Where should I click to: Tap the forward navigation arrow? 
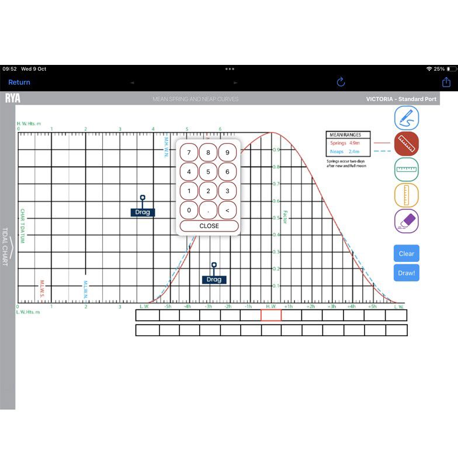[x=235, y=83]
